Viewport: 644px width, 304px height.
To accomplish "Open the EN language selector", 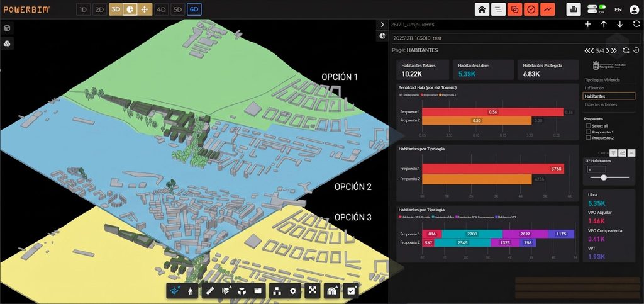I will [618, 9].
